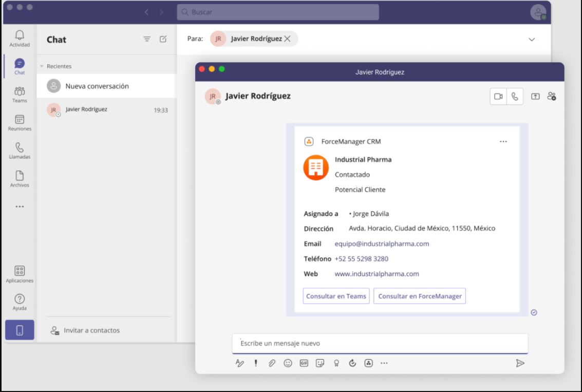Open the Reuniones tab in sidebar
Viewport: 582px width, 392px height.
point(20,122)
